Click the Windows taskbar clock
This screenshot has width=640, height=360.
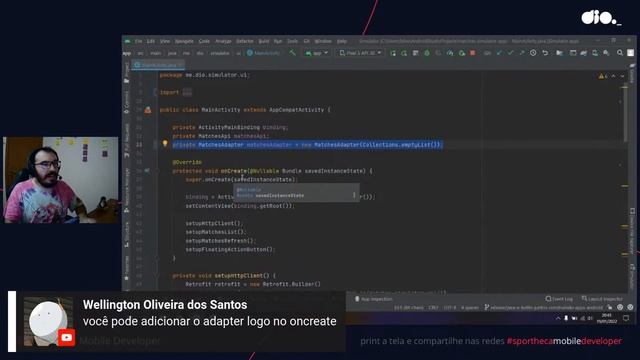tap(607, 318)
